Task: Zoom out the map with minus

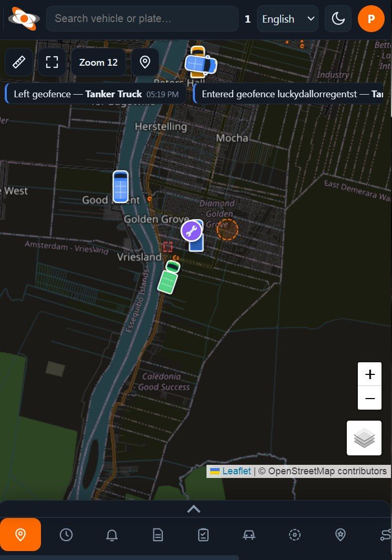Action: pos(370,398)
